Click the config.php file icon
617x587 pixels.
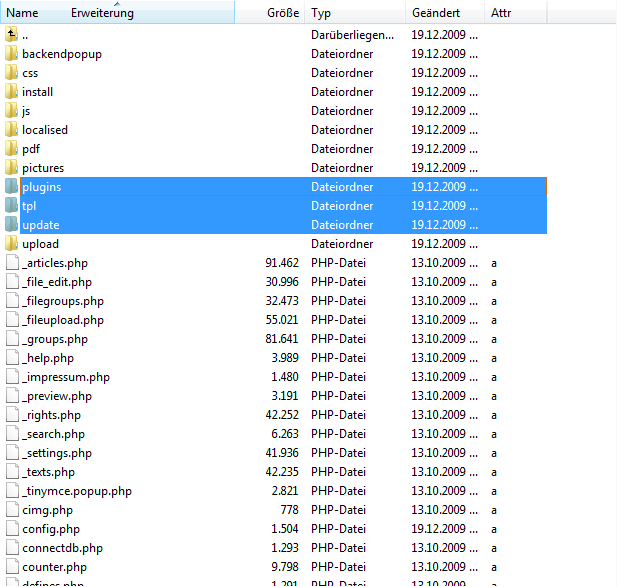(x=12, y=529)
